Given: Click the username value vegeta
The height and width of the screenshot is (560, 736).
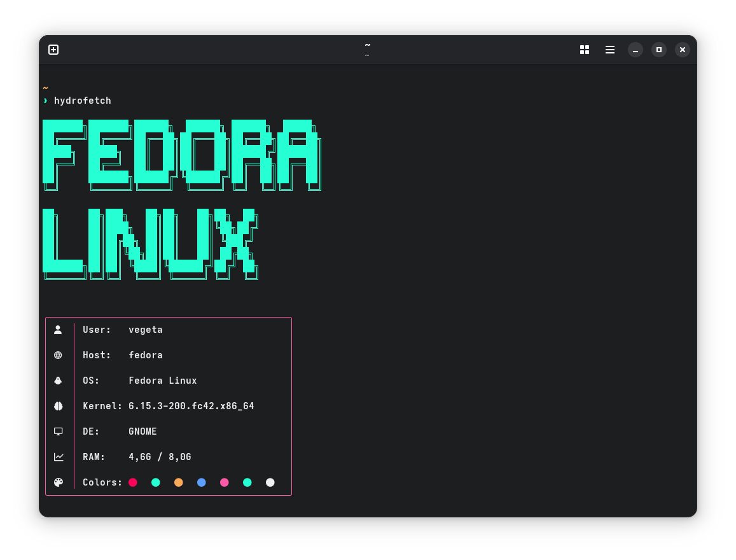Looking at the screenshot, I should click(x=146, y=330).
